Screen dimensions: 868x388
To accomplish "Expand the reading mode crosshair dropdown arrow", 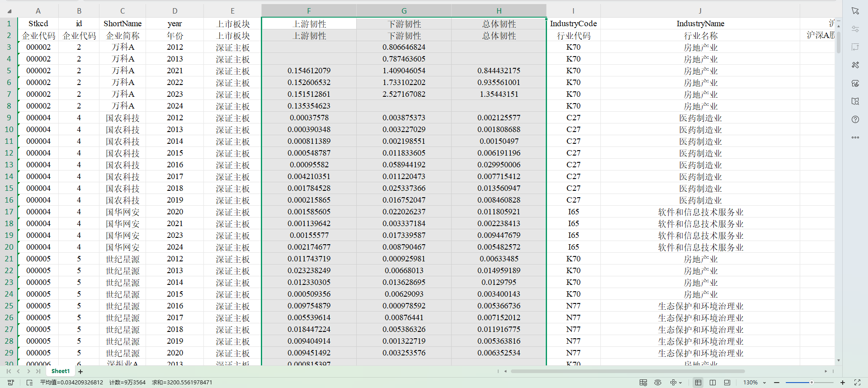I will coord(680,383).
